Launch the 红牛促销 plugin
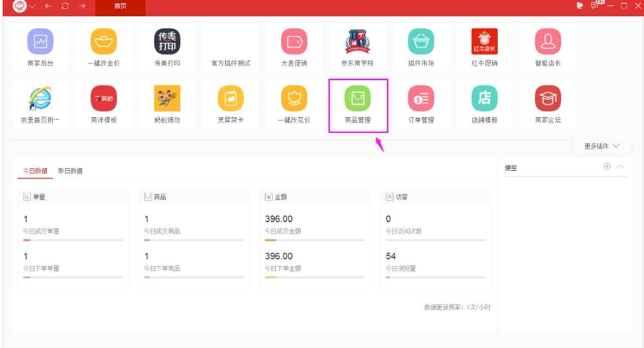This screenshot has height=348, width=644. pos(485,42)
